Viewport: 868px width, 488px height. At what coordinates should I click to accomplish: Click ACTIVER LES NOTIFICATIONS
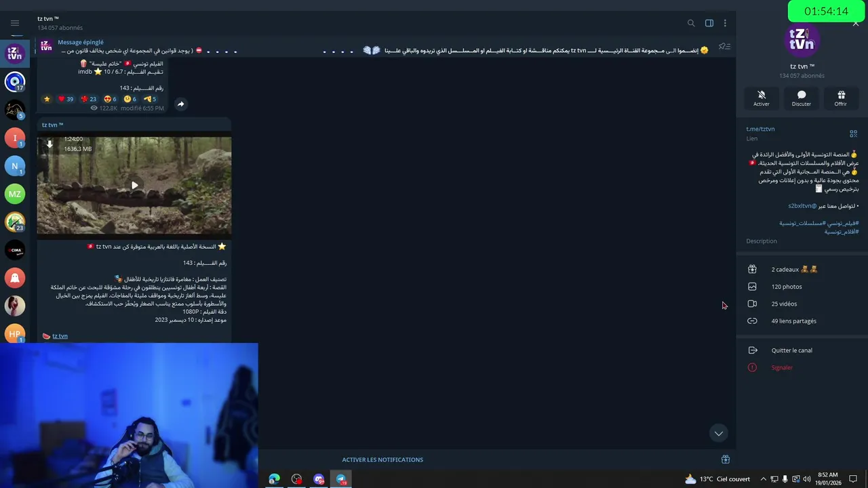(x=382, y=460)
